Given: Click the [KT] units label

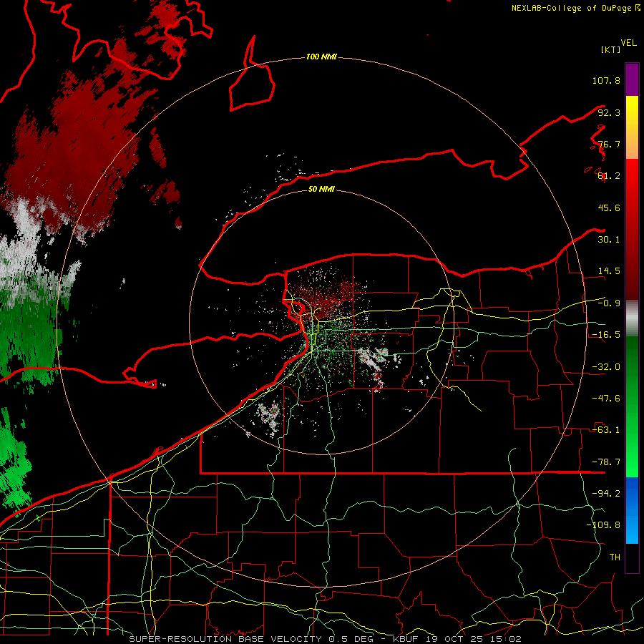Looking at the screenshot, I should (610, 49).
